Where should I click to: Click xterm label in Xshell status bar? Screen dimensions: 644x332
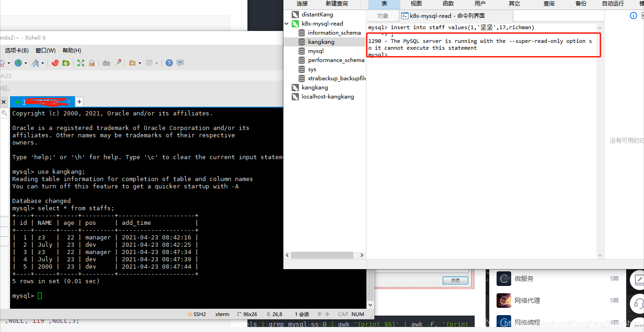coord(222,314)
